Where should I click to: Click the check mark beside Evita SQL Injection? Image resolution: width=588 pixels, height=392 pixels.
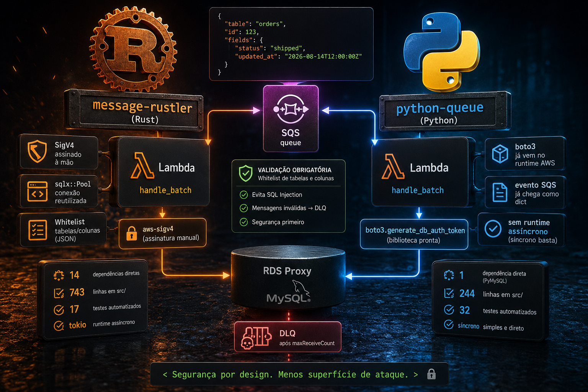tap(243, 195)
